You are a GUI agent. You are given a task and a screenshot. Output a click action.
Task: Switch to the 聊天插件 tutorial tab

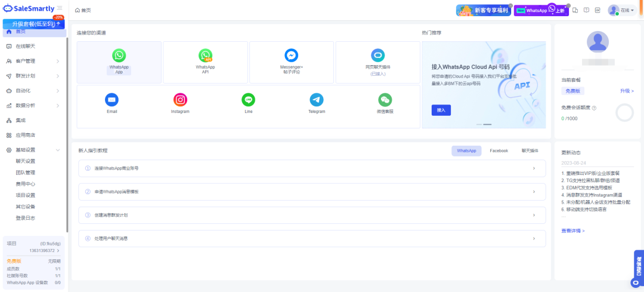530,151
